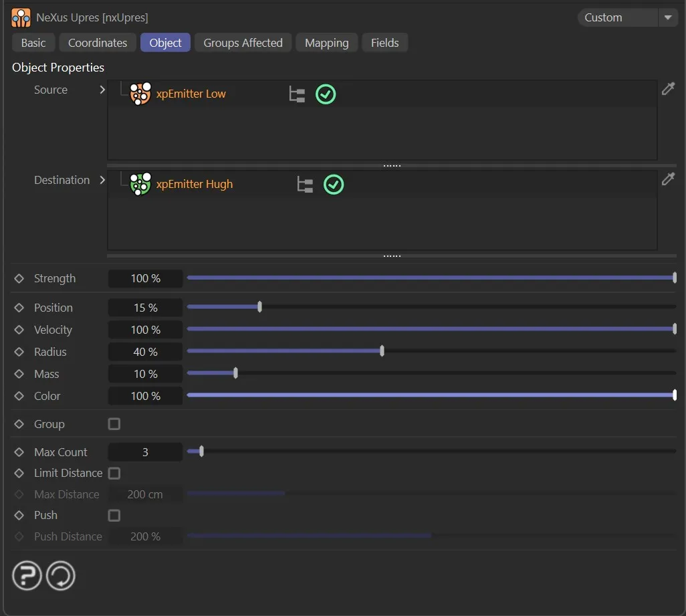Click the green checkmark on xpEmitter Hugh
Screen dimensions: 686x616
pos(334,185)
